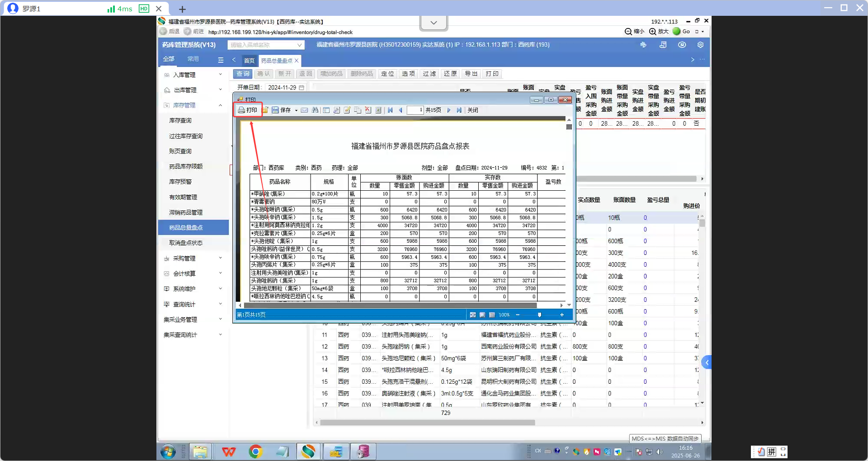868x461 pixels.
Task: Save the report with 保存 button
Action: (281, 110)
